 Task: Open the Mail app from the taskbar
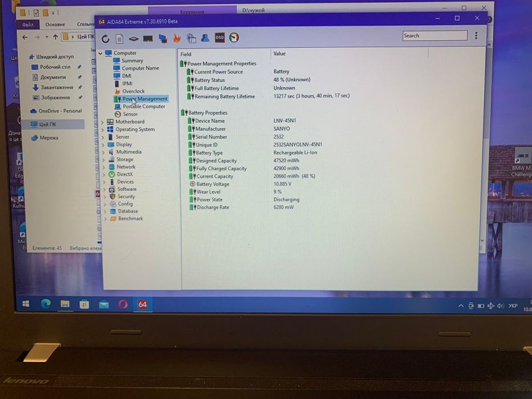coord(104,304)
